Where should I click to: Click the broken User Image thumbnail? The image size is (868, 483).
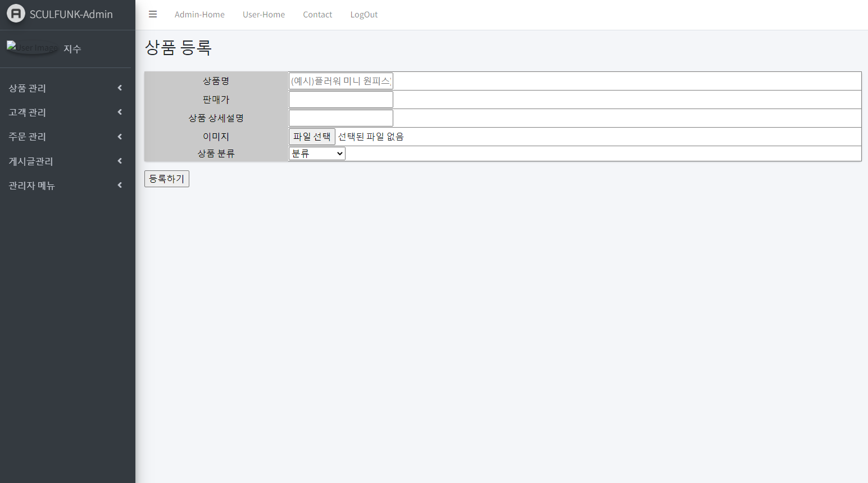pyautogui.click(x=32, y=48)
